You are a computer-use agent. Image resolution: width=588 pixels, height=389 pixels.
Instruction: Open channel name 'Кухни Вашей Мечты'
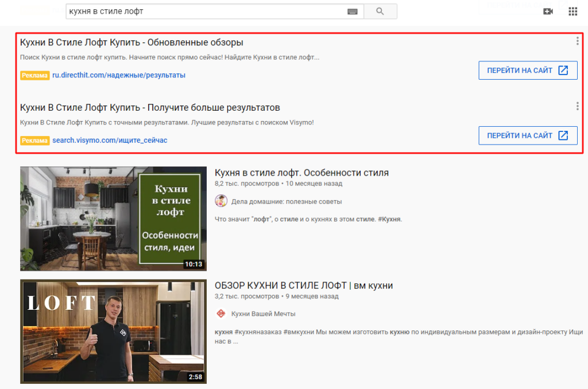(263, 314)
